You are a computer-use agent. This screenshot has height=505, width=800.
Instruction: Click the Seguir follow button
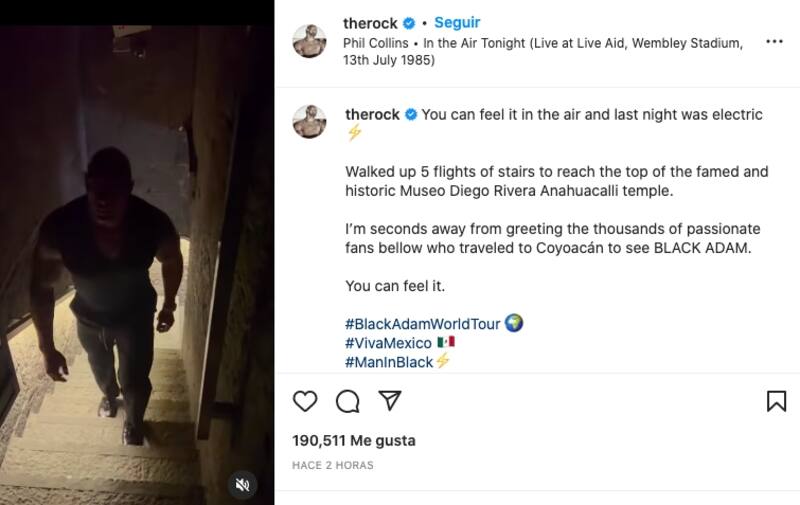coord(457,23)
